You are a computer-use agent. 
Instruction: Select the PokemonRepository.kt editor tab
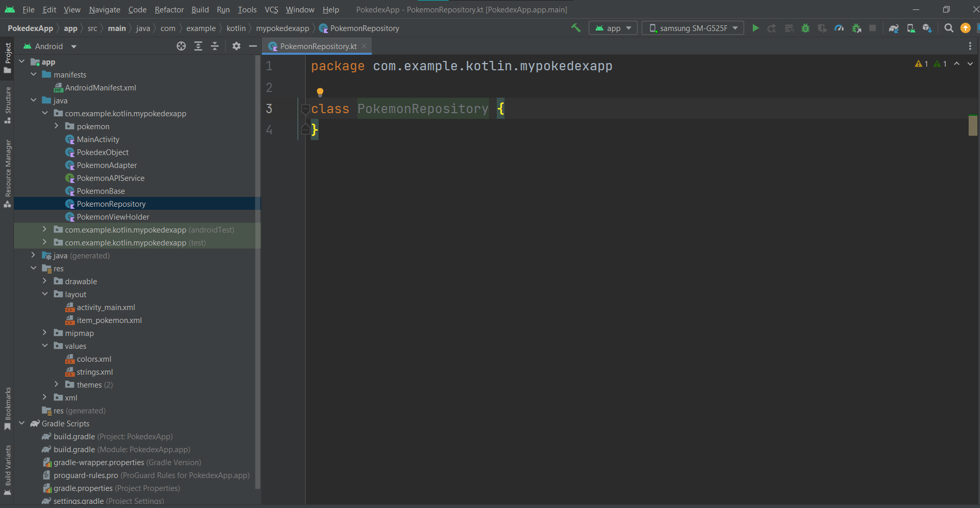[318, 47]
